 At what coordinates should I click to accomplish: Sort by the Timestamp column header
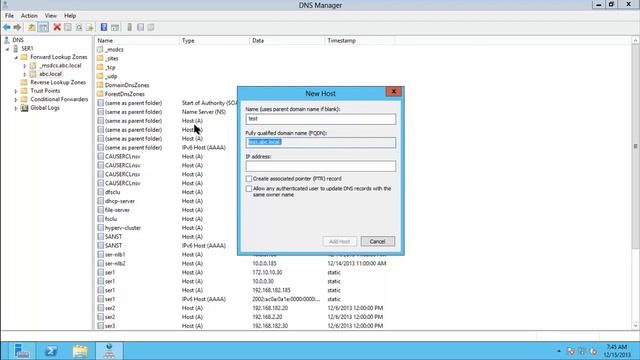[x=359, y=40]
